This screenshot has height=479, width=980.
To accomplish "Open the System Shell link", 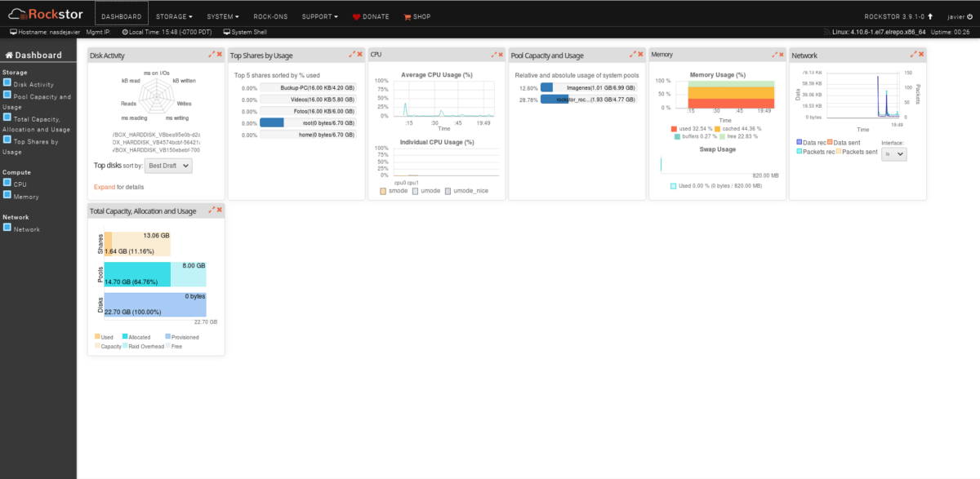I will 250,32.
